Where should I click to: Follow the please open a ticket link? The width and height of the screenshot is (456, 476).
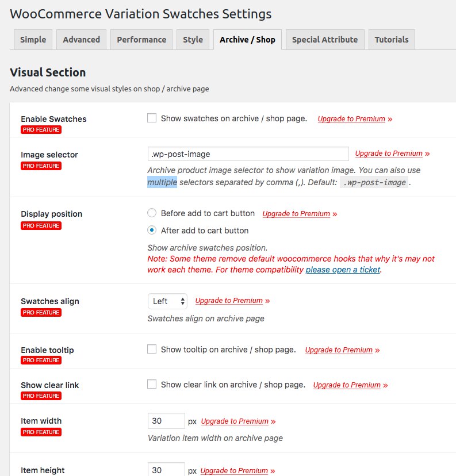(343, 270)
